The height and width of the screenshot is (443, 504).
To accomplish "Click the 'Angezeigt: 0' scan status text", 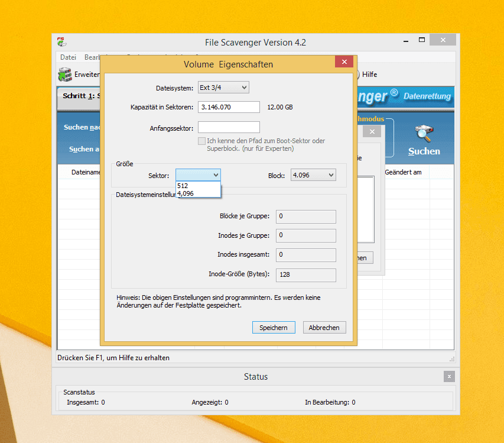I will 210,402.
